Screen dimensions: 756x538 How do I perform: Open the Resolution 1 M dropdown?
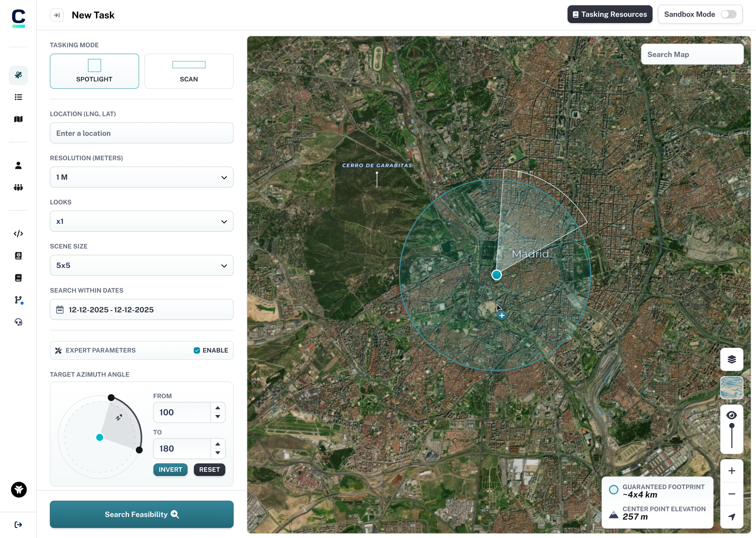(141, 177)
